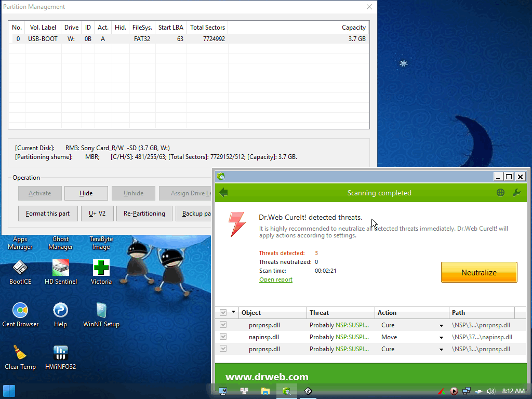Click Total Sectors column header
The image size is (532, 399).
pyautogui.click(x=207, y=28)
